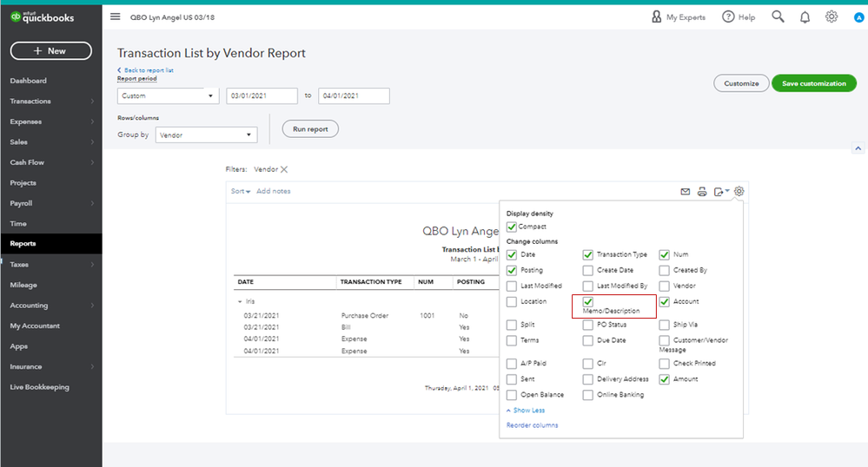Screen dimensions: 868x467
Task: Open the user account avatar
Action: point(858,17)
